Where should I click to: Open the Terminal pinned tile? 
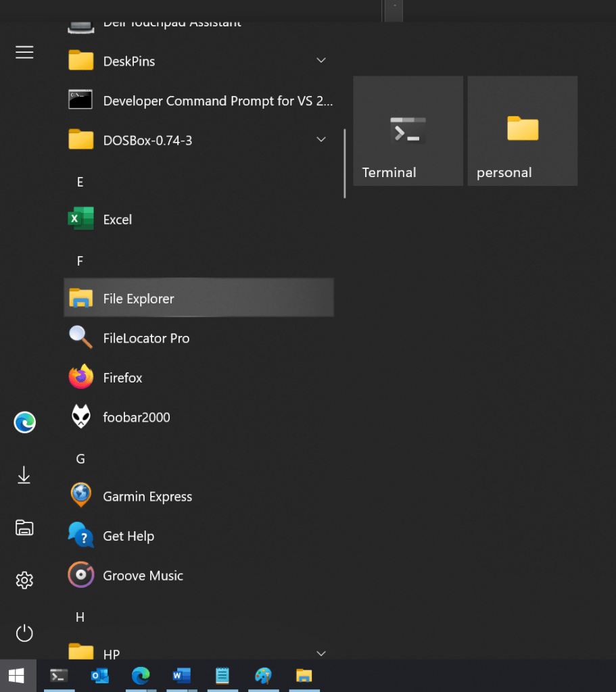point(408,131)
